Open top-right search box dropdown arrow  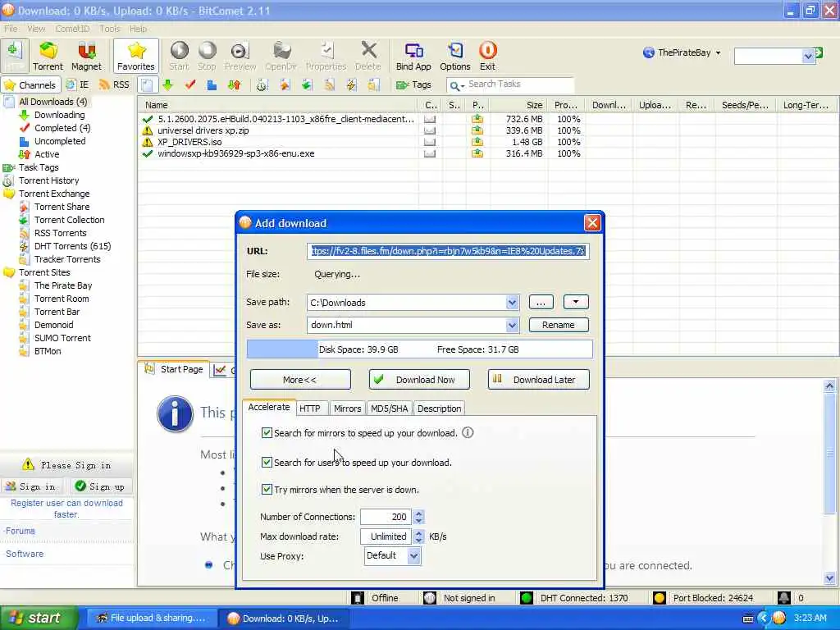808,56
